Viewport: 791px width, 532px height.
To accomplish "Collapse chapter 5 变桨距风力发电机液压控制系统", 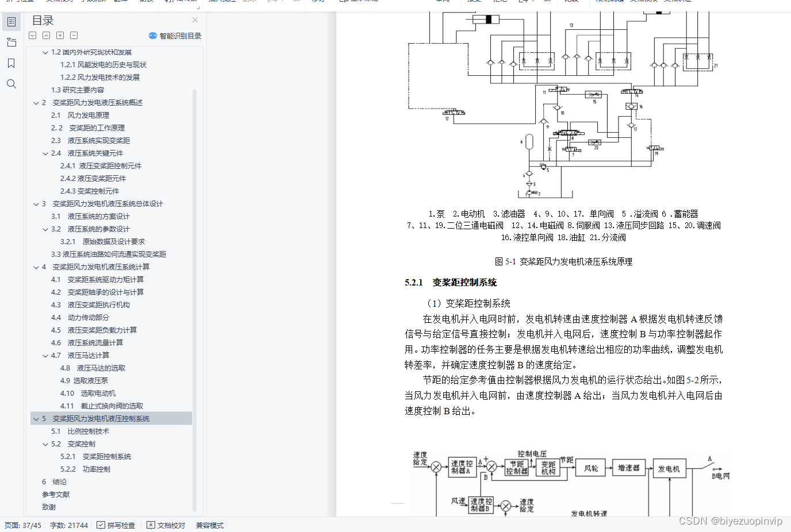I will (x=36, y=418).
